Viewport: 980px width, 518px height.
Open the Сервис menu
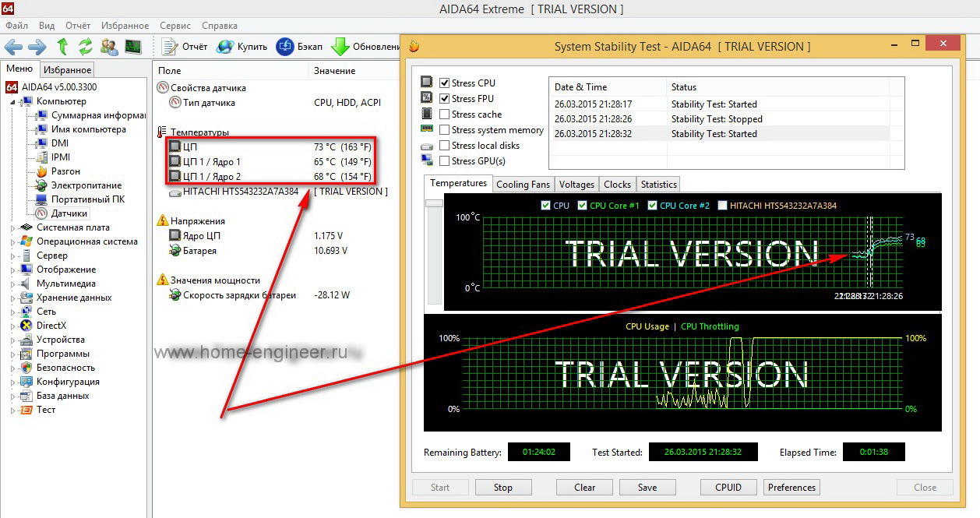(x=175, y=26)
